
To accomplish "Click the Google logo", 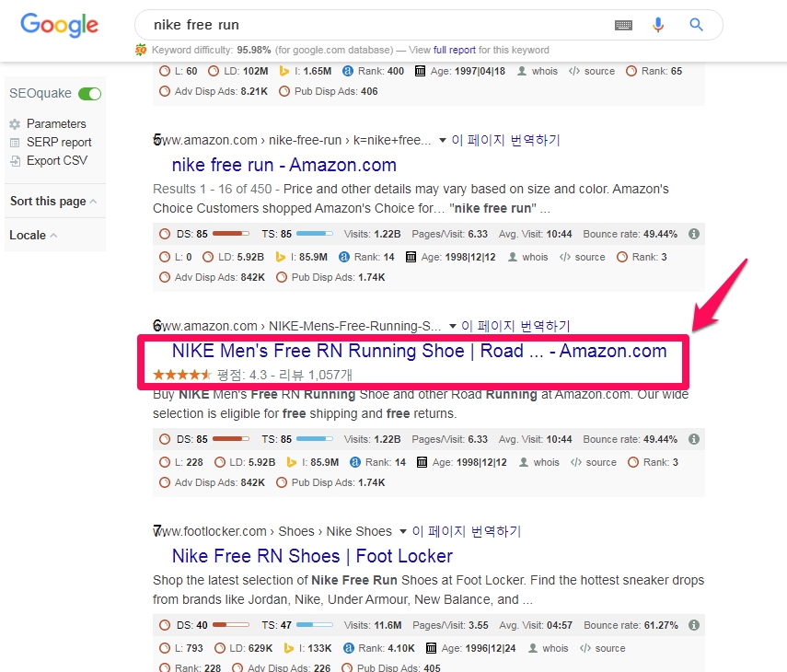I will tap(59, 25).
